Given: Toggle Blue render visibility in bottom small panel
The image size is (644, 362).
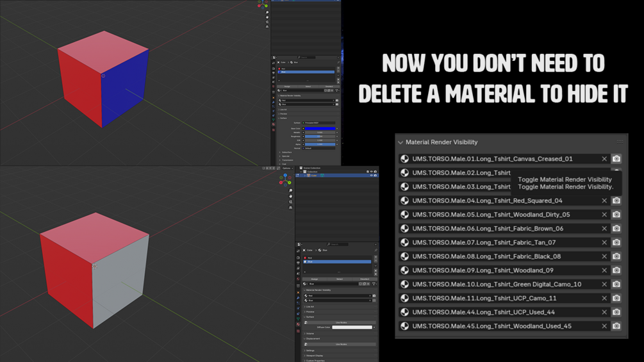Looking at the screenshot, I should point(374,300).
